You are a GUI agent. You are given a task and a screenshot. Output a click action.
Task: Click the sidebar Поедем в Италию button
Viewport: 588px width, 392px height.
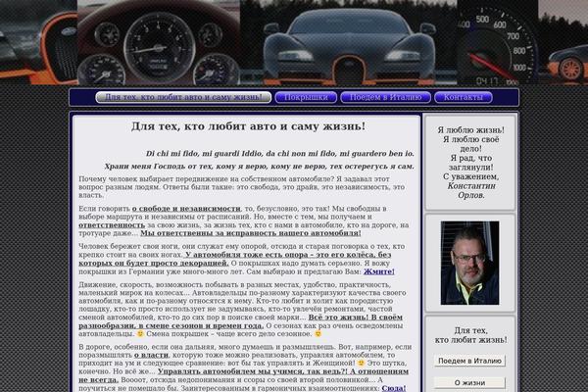coord(469,361)
